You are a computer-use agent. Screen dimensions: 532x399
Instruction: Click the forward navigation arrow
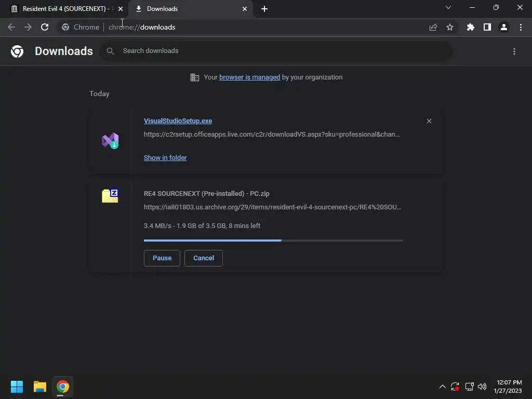[28, 27]
